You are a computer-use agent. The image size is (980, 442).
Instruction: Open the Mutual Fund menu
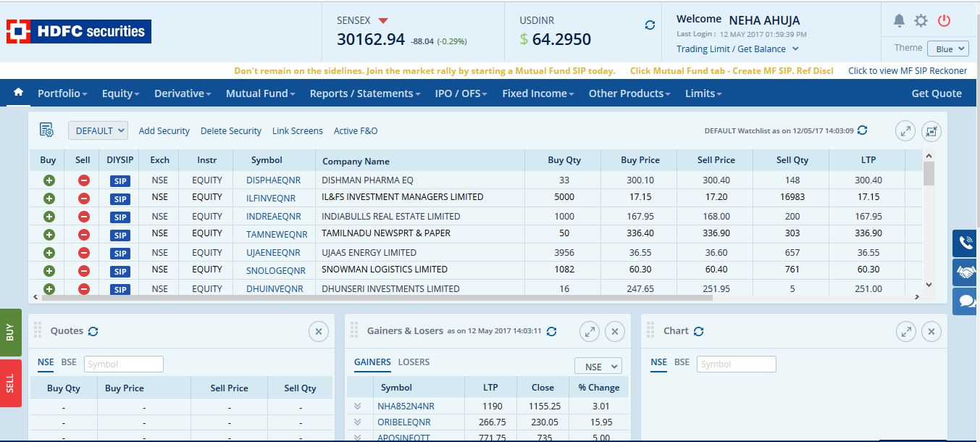(x=260, y=93)
